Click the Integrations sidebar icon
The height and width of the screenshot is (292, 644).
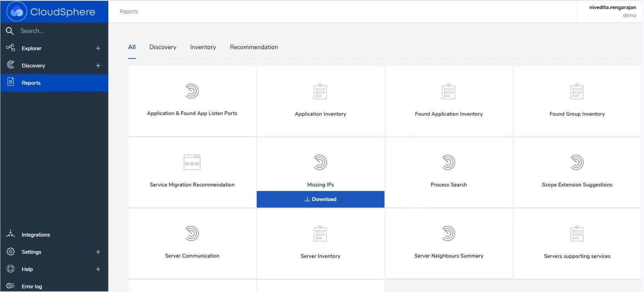[x=11, y=234]
